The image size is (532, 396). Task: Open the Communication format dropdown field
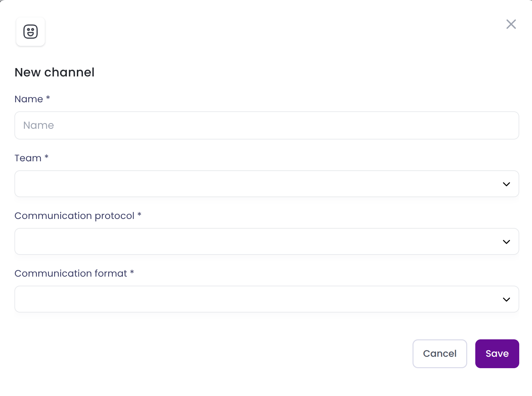click(x=255, y=299)
